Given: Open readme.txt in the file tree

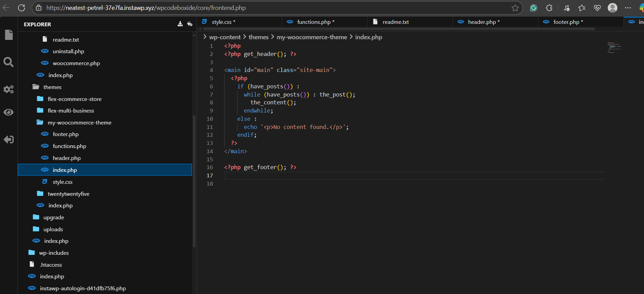Looking at the screenshot, I should (66, 40).
